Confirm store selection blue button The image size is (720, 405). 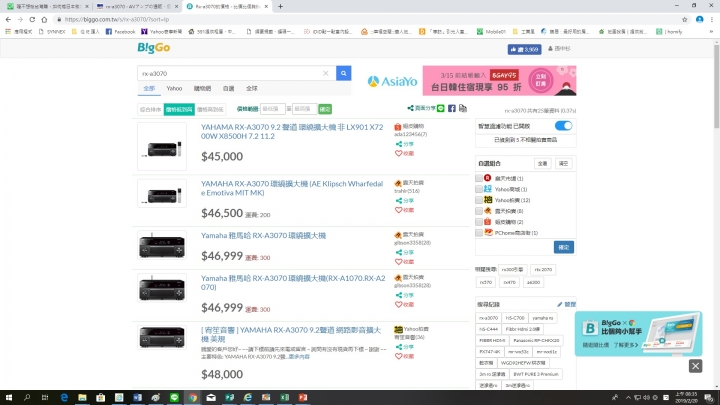(563, 248)
